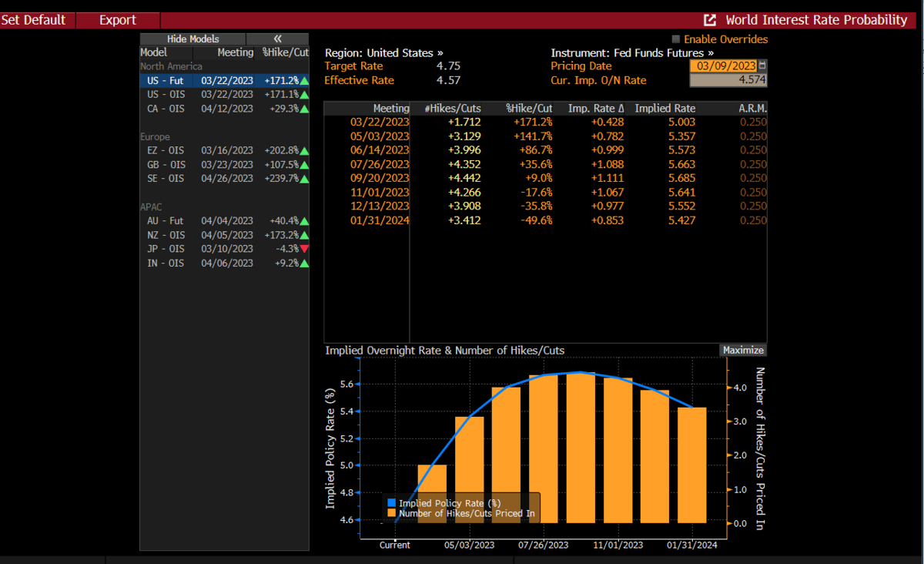Image resolution: width=924 pixels, height=564 pixels.
Task: Open the Instrument: Fed Funds Futures selector
Action: pyautogui.click(x=631, y=53)
